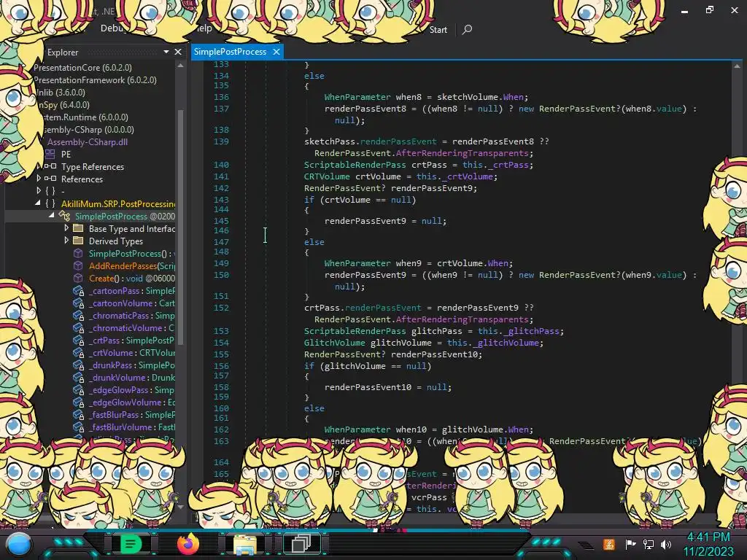747x560 pixels.
Task: Click the search magnifier icon in toolbar
Action: [x=467, y=29]
